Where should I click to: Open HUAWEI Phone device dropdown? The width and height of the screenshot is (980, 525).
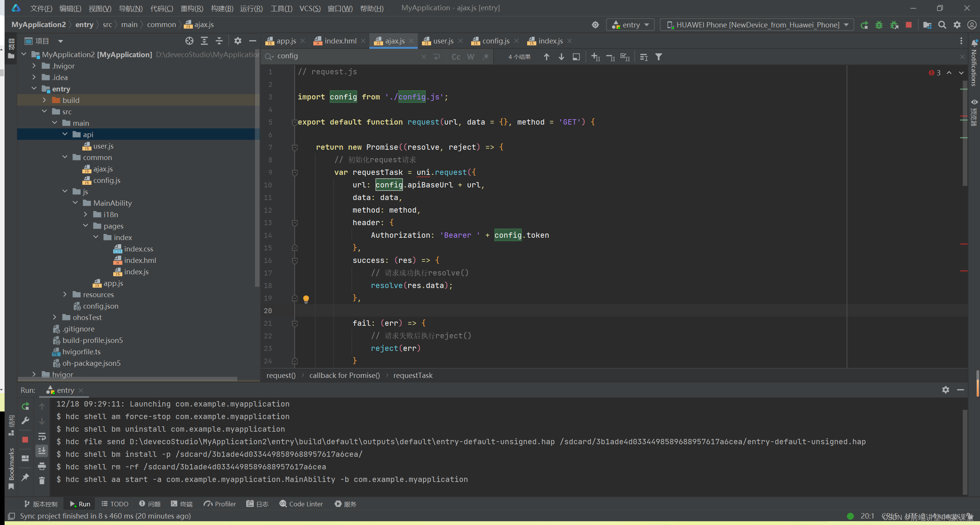tap(757, 25)
